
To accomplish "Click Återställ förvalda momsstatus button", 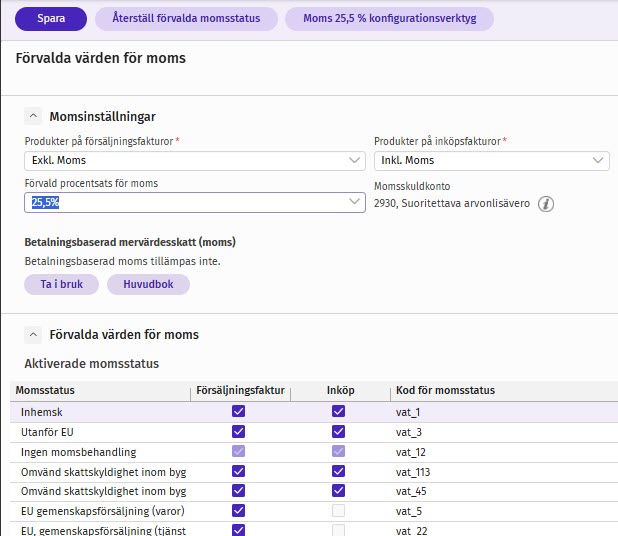I will (x=186, y=19).
